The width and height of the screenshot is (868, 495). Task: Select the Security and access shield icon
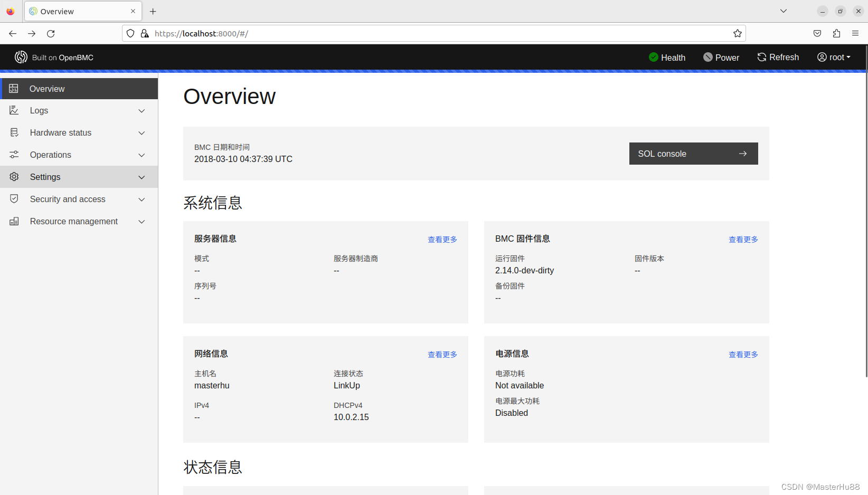point(14,199)
